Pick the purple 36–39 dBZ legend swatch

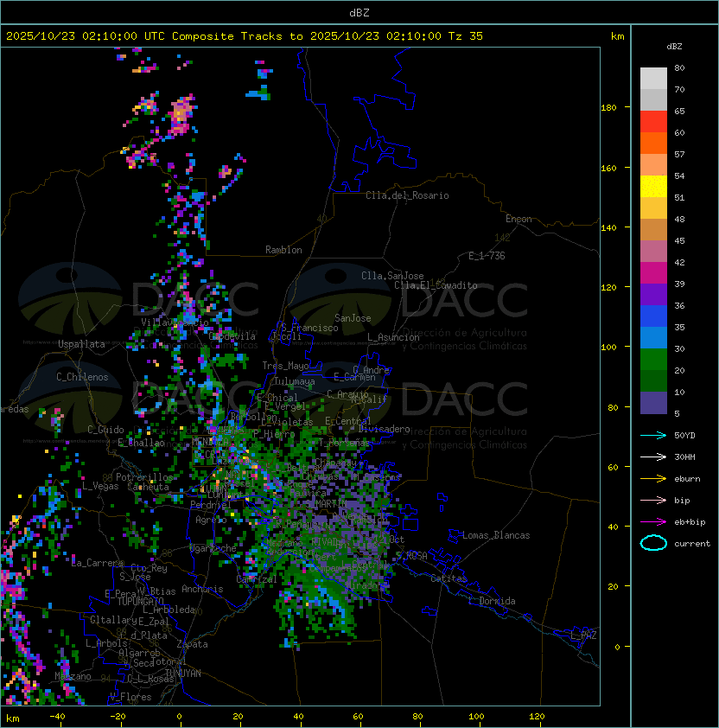[x=653, y=294]
